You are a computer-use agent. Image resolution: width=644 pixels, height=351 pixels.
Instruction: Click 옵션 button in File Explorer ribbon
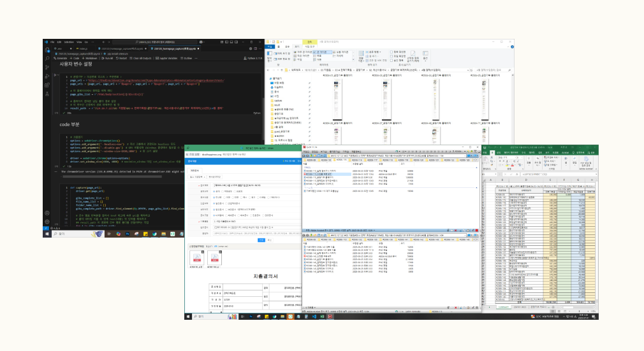425,55
